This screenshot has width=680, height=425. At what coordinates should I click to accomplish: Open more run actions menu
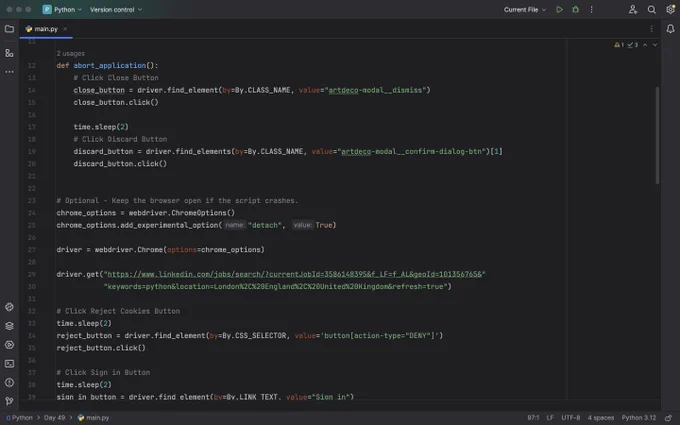click(591, 9)
